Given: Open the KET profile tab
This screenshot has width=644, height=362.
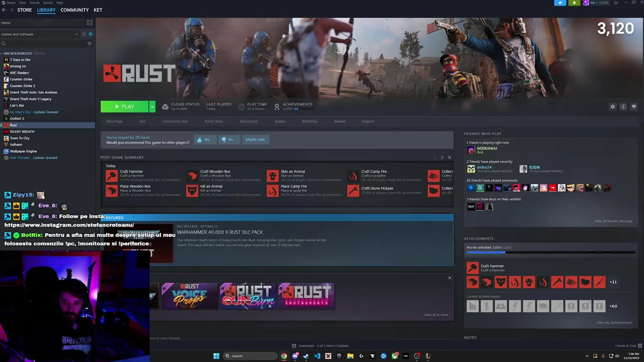Looking at the screenshot, I should click(98, 10).
